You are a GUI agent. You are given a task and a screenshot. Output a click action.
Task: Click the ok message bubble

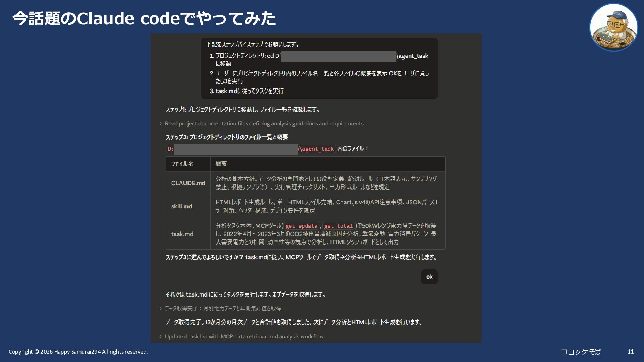click(x=429, y=277)
